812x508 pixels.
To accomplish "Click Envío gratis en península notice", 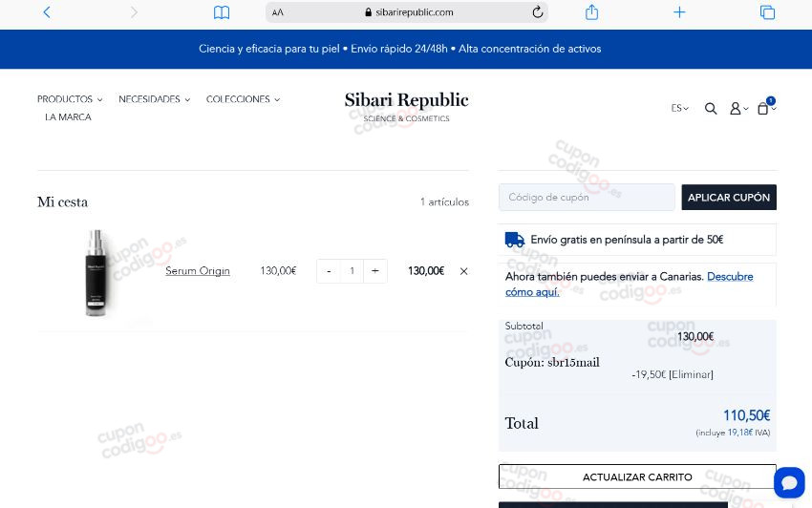I will click(627, 240).
